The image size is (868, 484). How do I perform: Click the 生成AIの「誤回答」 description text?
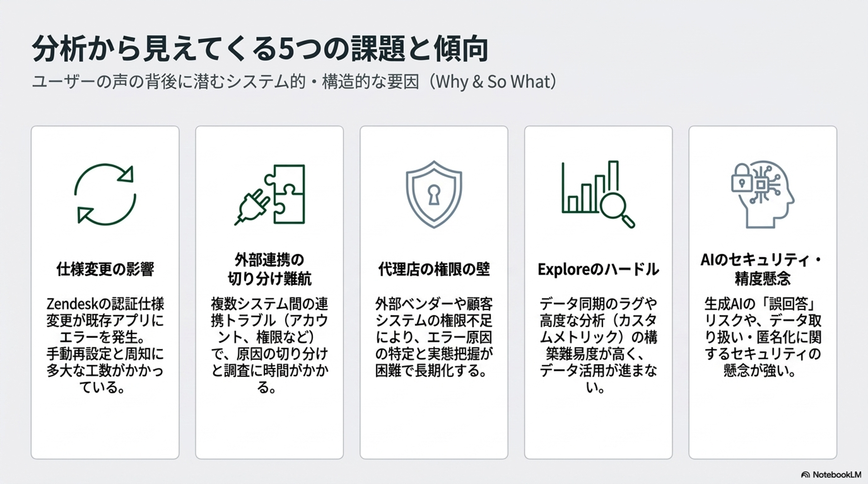click(763, 337)
